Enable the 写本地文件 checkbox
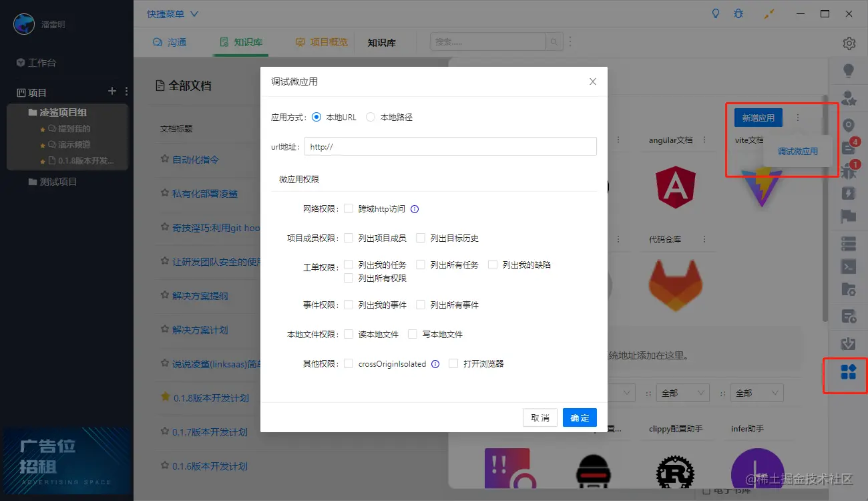 point(413,334)
